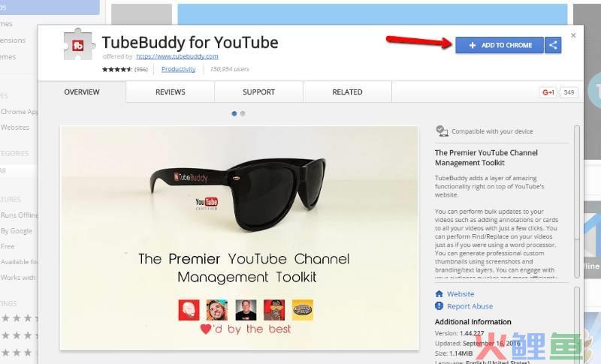Click the 349 plus-one count bubble
This screenshot has height=364, width=601.
coord(569,92)
